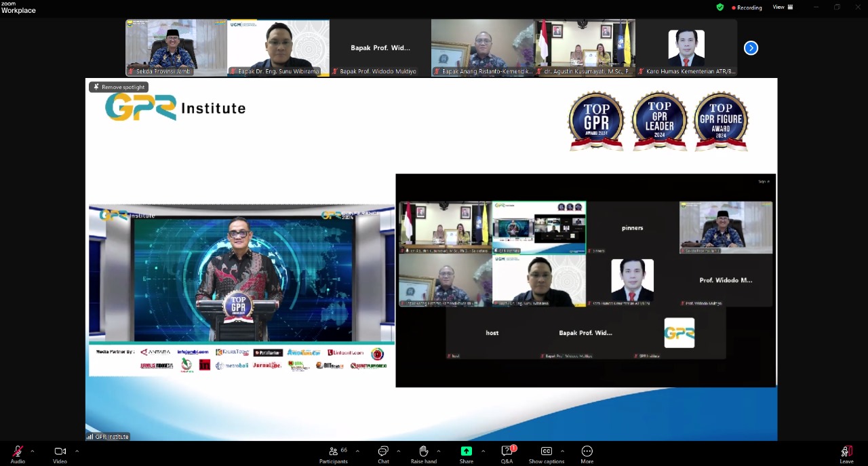Screen dimensions: 868x466
Task: Open the Chat panel
Action: point(383,452)
